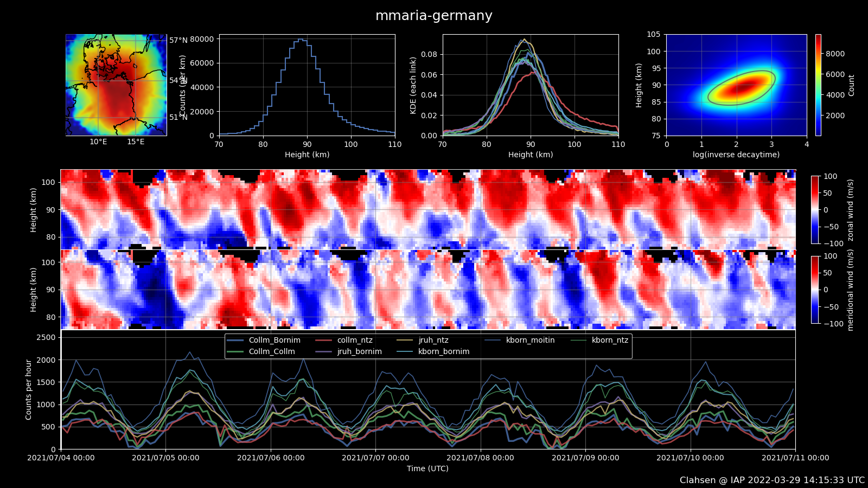Click the 2021/07/07 00:00 time tick label

click(x=375, y=458)
